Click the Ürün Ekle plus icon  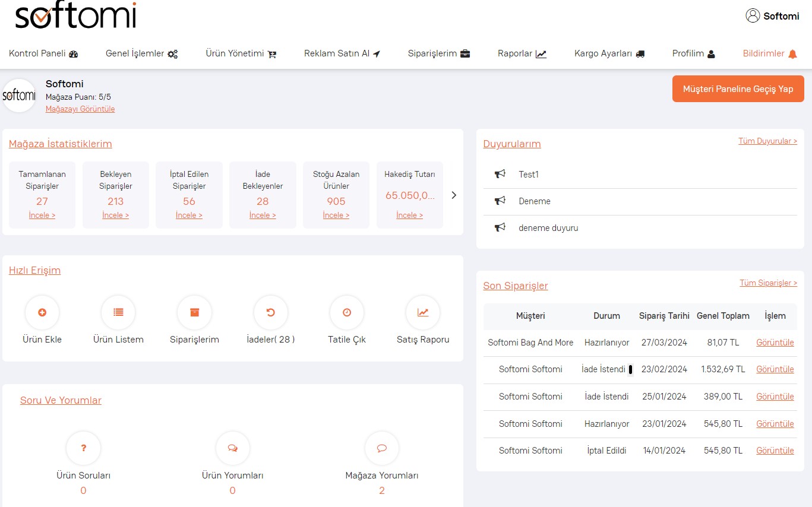pos(42,312)
